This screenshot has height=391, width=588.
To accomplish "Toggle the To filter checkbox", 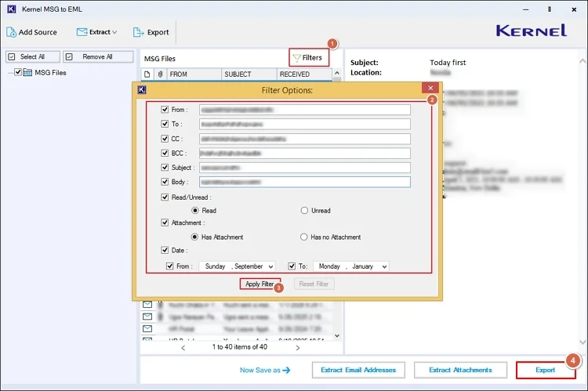I will pyautogui.click(x=165, y=124).
